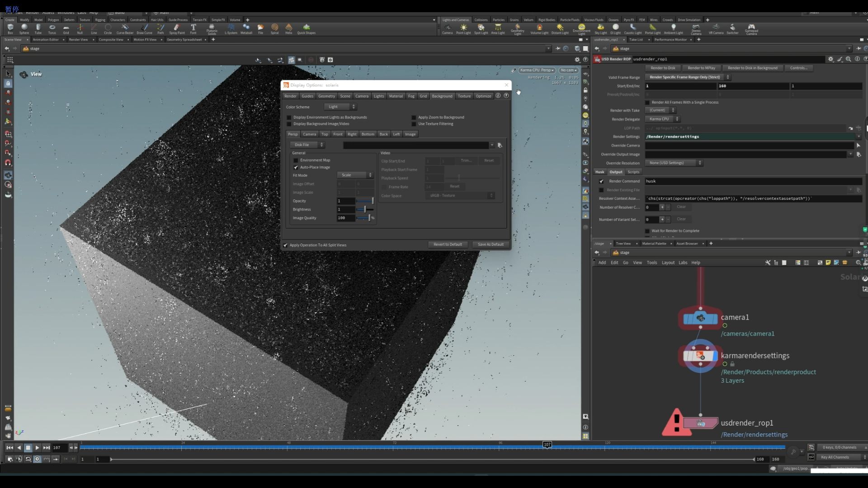The width and height of the screenshot is (868, 488).
Task: Switch to the Husk tab
Action: click(599, 172)
